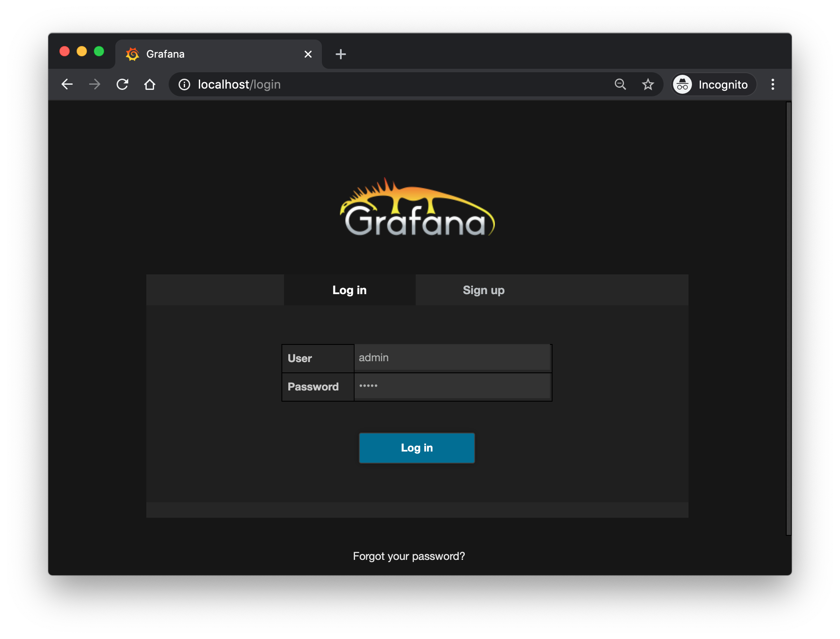Open a new tab with the plus icon
Viewport: 840px width, 639px height.
341,54
